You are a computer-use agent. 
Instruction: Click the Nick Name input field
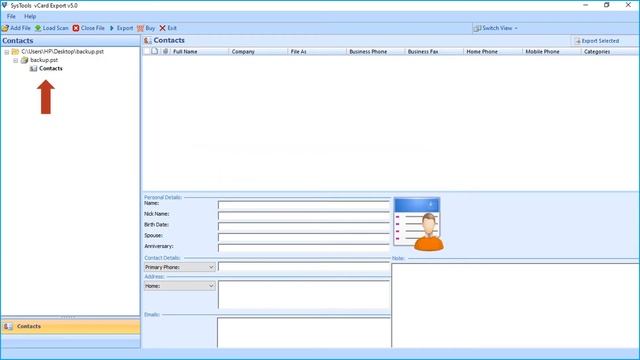pos(304,216)
